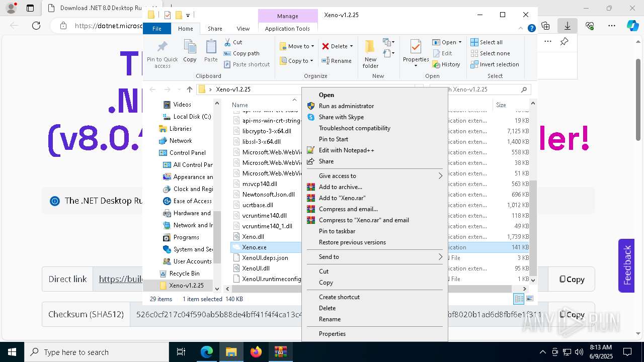Select the XenoUI.deps.json file
The image size is (644, 362).
(x=265, y=258)
